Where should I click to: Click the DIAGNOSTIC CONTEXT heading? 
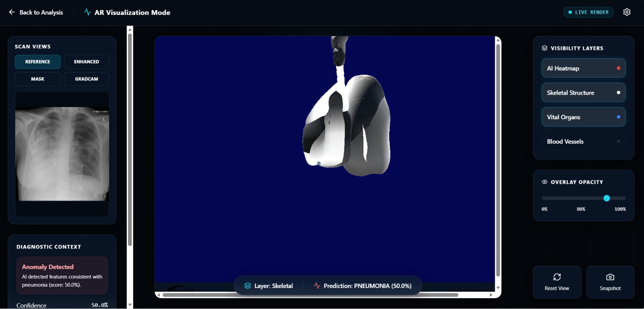pos(49,247)
